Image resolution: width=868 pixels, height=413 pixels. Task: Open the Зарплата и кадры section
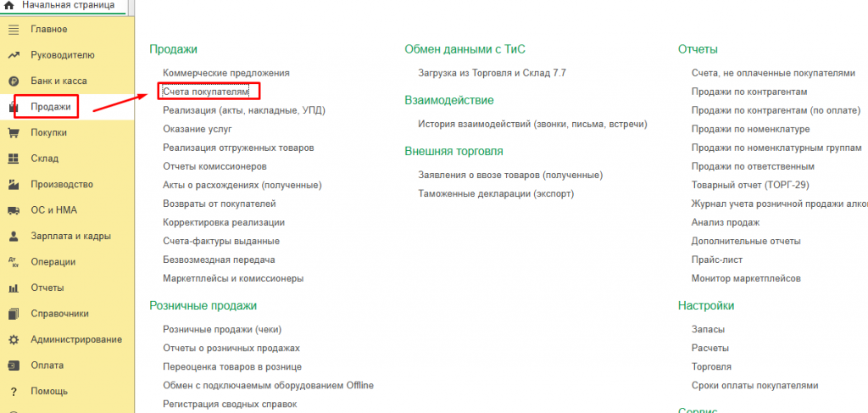tap(71, 237)
